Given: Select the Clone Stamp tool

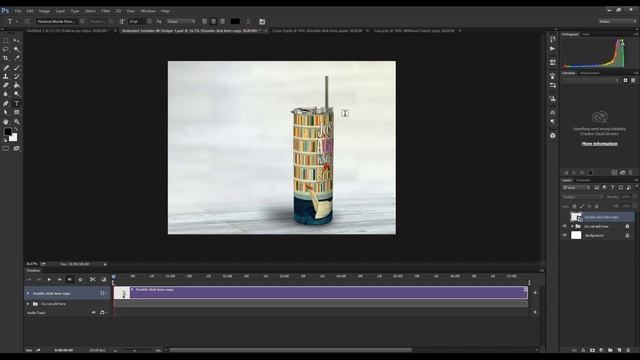Looking at the screenshot, I should (6, 76).
